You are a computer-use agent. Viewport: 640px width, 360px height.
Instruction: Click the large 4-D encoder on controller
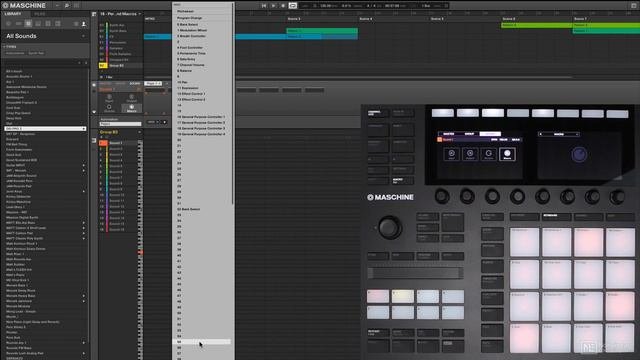[x=390, y=227]
